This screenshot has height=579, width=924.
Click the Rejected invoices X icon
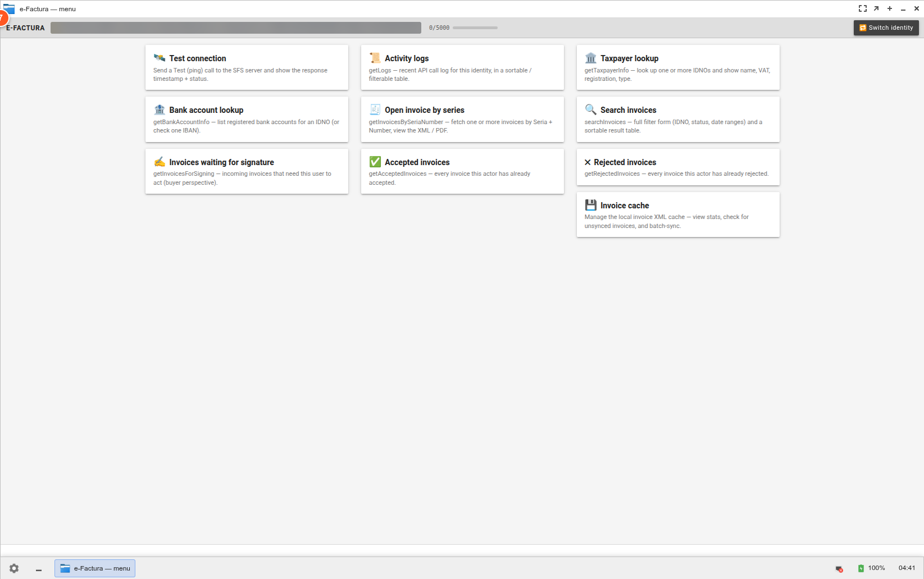tap(588, 162)
